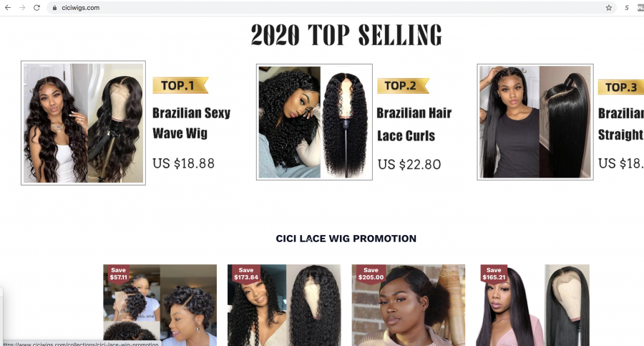Click the TOP.3 gold ribbon badge
The height and width of the screenshot is (346, 644).
coord(621,87)
